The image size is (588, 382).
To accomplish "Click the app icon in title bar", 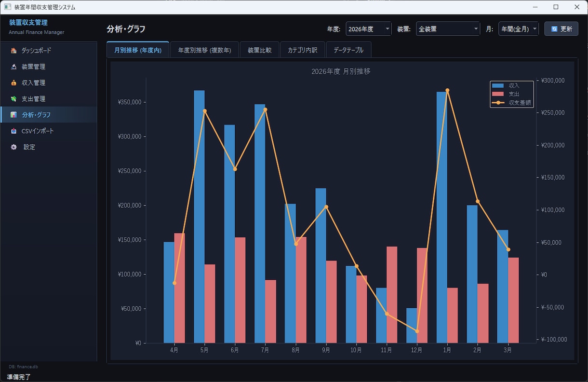I will pos(7,7).
